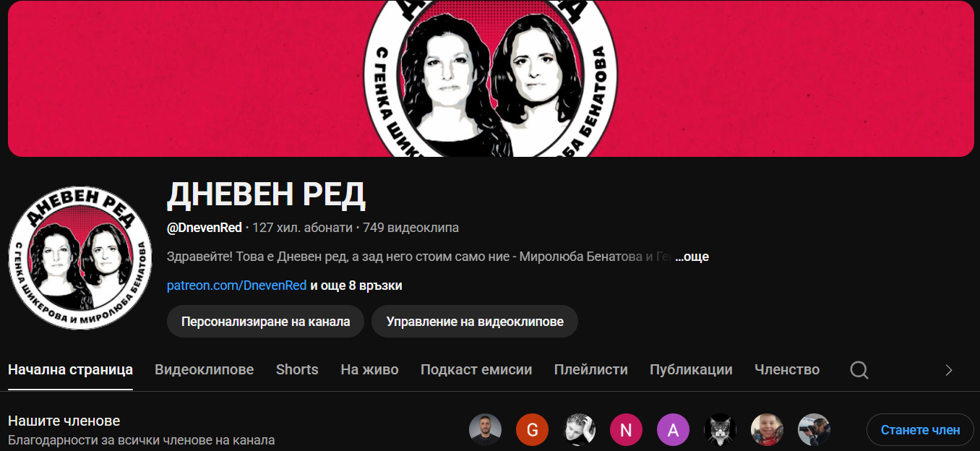Click 'Персонализиране на канала' button
The image size is (980, 451).
[266, 322]
